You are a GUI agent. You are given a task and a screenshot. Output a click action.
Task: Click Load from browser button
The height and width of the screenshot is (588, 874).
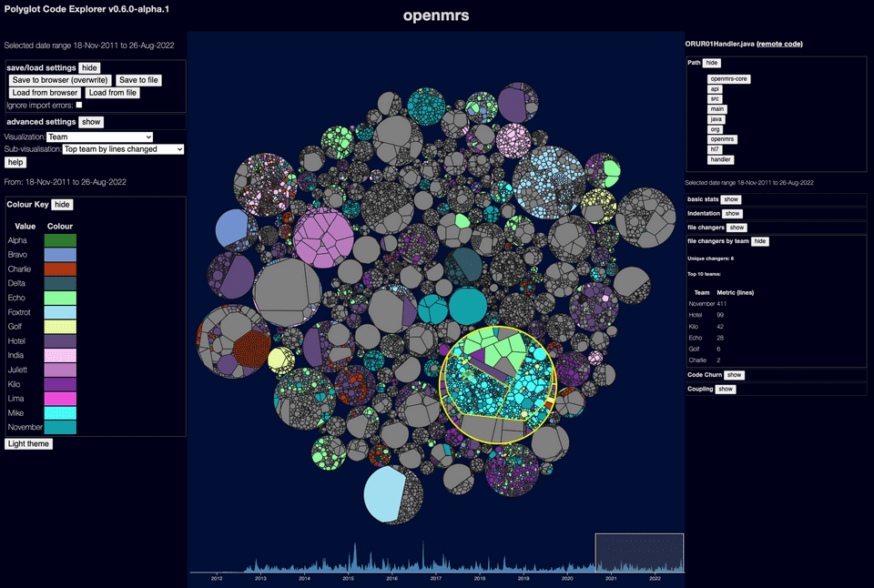point(46,93)
